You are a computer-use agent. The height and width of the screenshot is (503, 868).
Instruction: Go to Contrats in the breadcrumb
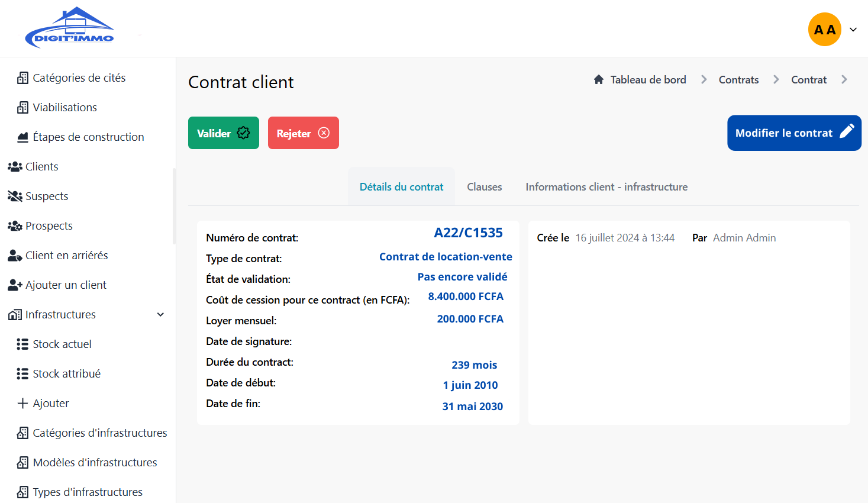[x=738, y=80]
